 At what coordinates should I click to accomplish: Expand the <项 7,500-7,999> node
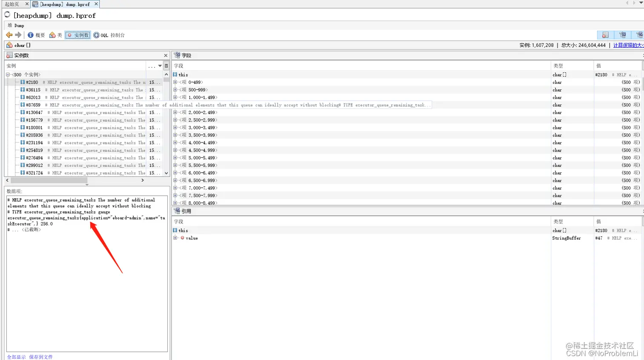pos(175,195)
